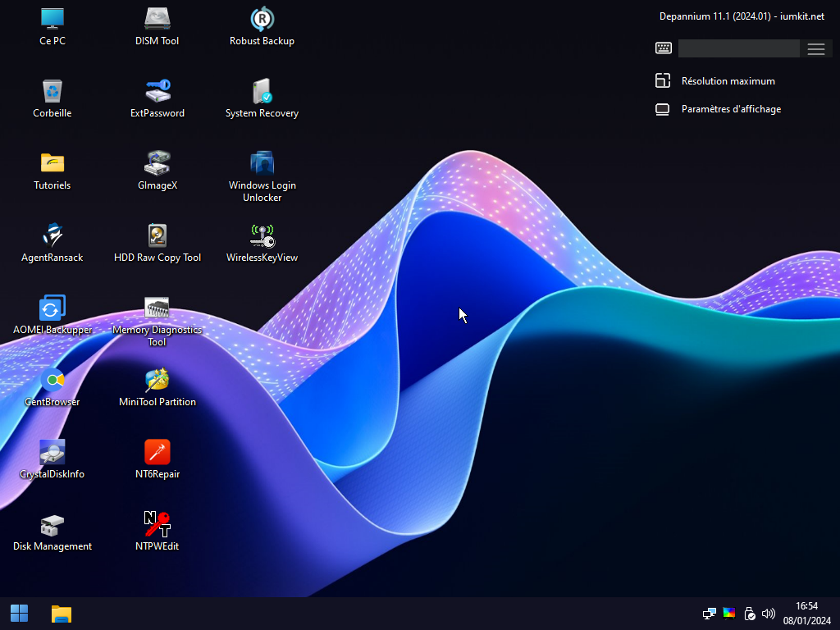Viewport: 840px width, 630px height.
Task: Select the Windows Login Unlocker icon
Action: pyautogui.click(x=262, y=176)
